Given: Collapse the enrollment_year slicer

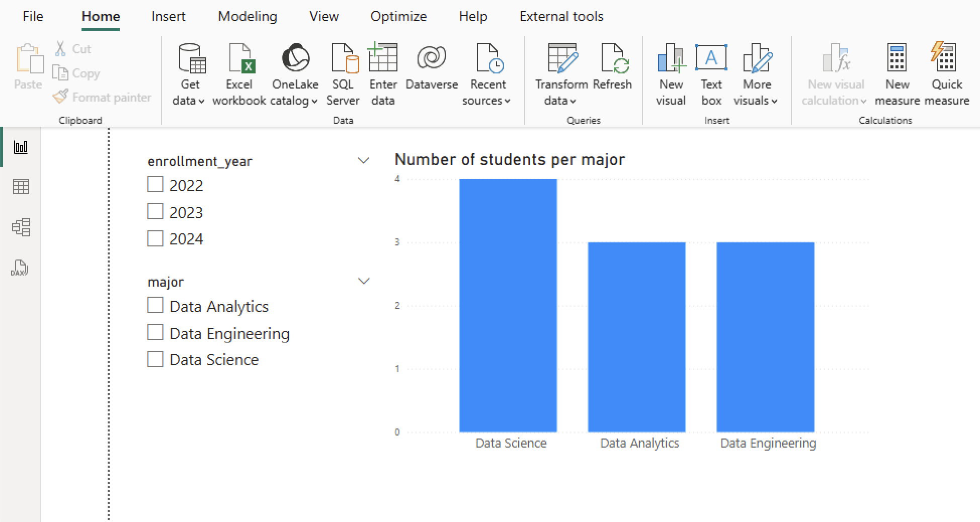Looking at the screenshot, I should click(364, 160).
